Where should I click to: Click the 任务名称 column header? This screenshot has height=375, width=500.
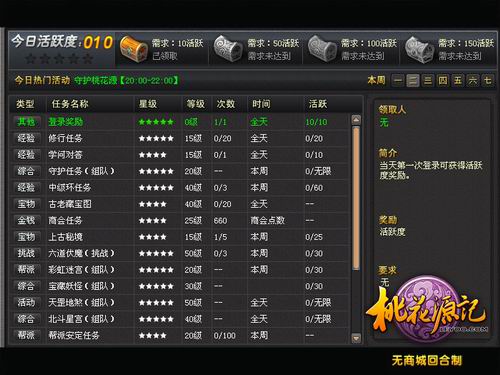pos(70,104)
